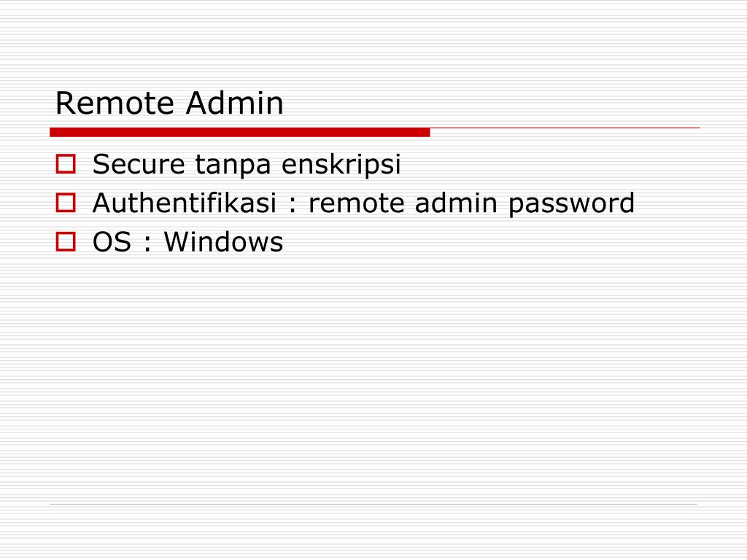The width and height of the screenshot is (747, 560).
Task: Click the word Remote in the title
Action: point(115,103)
